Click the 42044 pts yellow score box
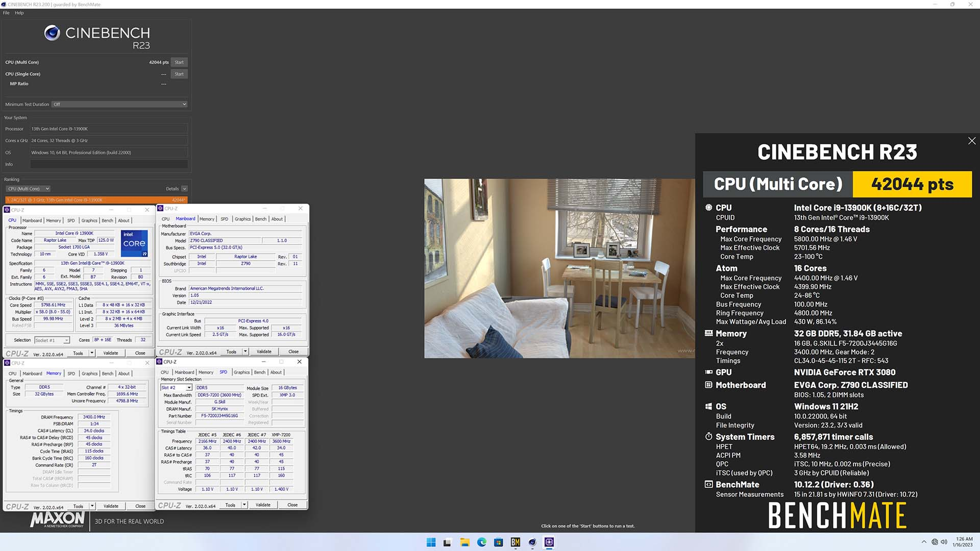This screenshot has height=551, width=980. tap(912, 184)
